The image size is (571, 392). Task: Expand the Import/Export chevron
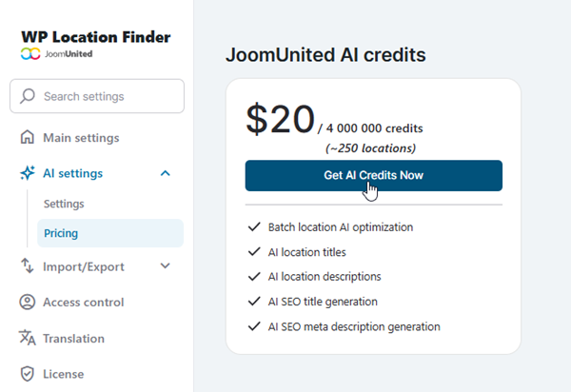coord(166,266)
